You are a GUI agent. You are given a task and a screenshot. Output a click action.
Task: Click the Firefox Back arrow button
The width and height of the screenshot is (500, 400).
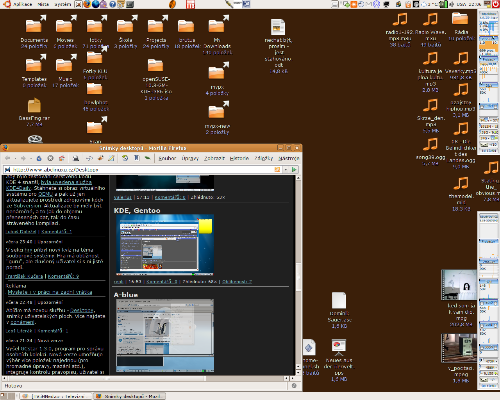(x=8, y=158)
